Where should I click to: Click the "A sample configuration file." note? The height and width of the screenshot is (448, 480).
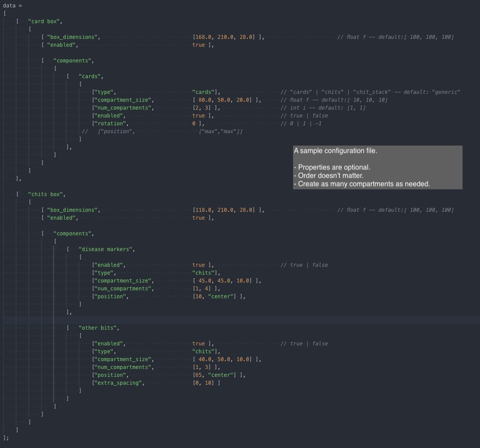pyautogui.click(x=336, y=151)
